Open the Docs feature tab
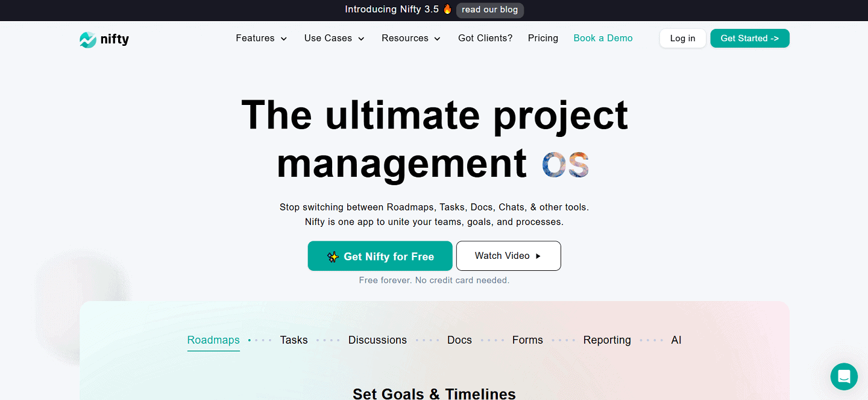 point(459,340)
